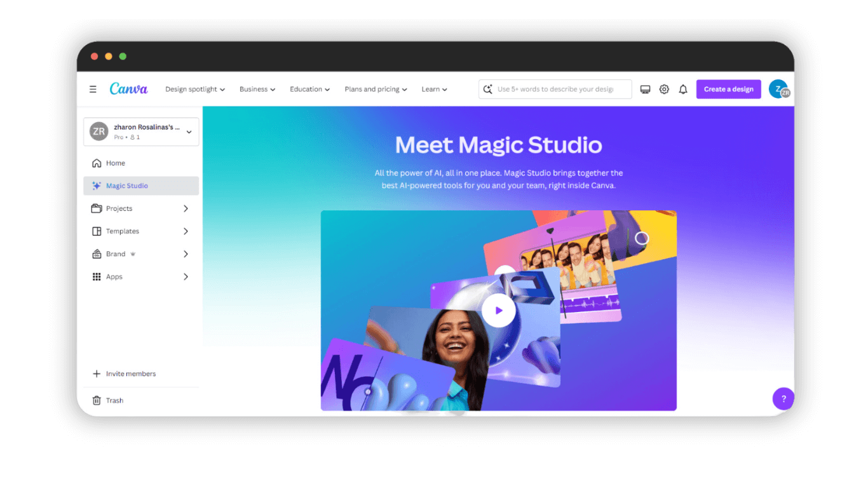Open the Templates section
The width and height of the screenshot is (868, 488).
click(123, 231)
